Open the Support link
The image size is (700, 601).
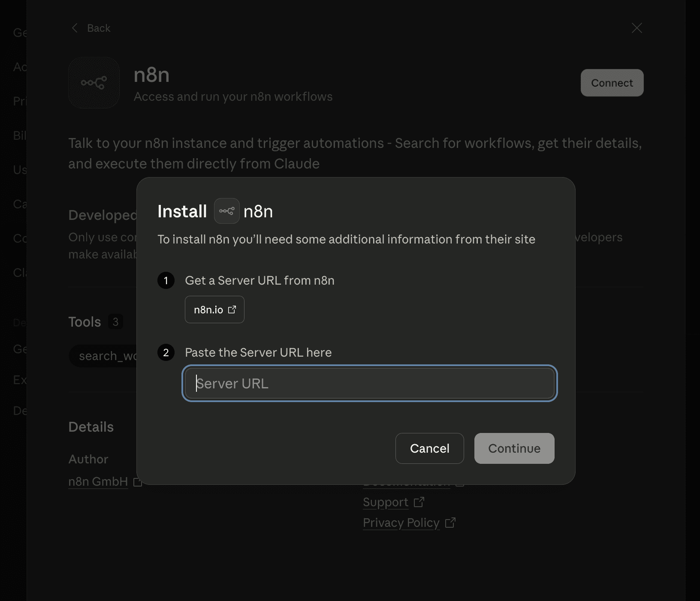click(x=385, y=502)
